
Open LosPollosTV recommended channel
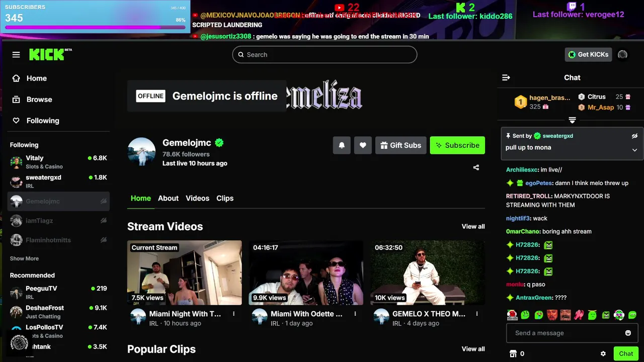tap(58, 331)
